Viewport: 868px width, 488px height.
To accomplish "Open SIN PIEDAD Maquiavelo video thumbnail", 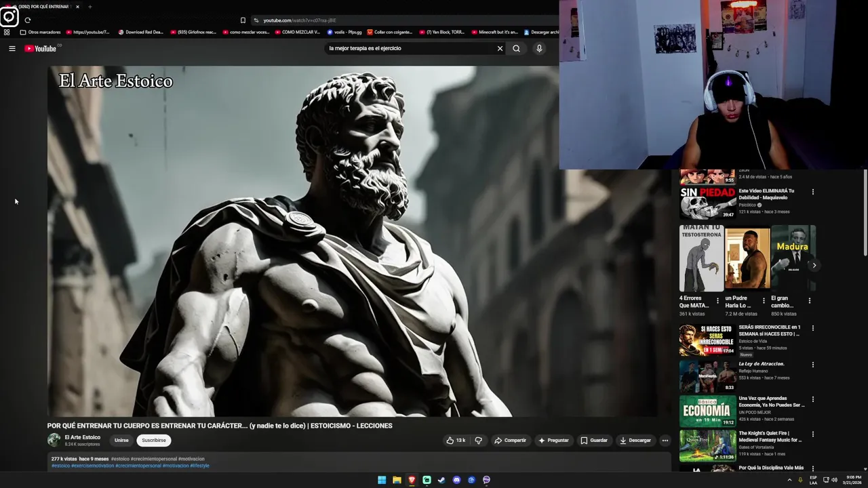I will click(707, 203).
